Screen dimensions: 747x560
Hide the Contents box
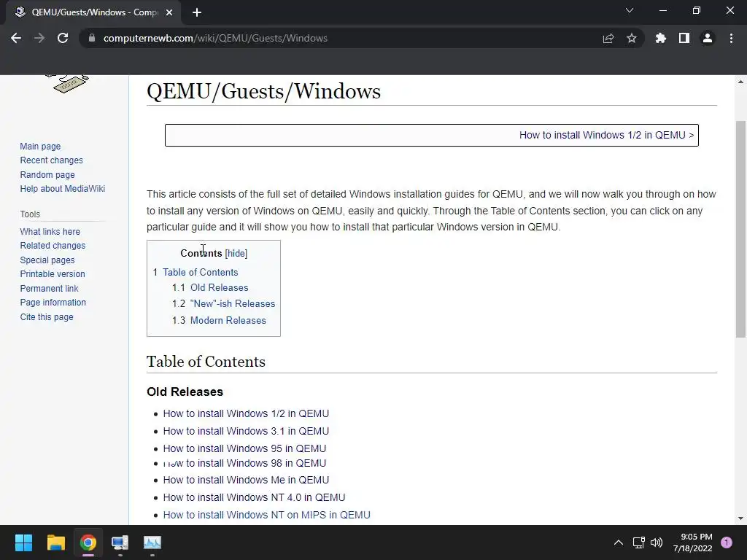pos(236,253)
